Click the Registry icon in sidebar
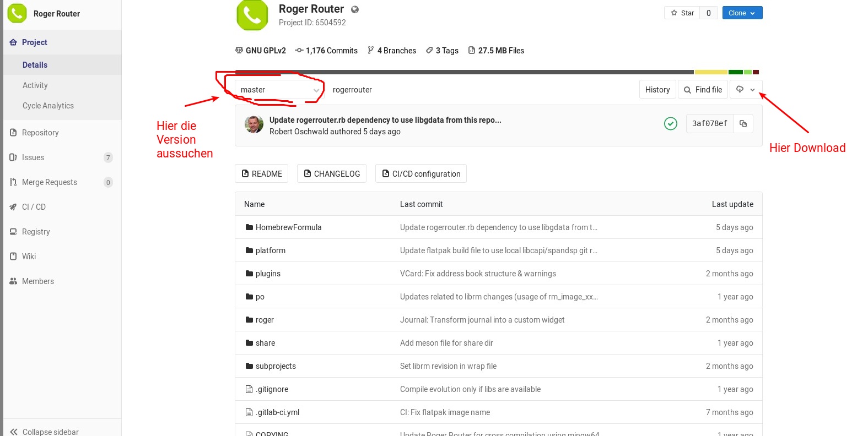Screen dimensions: 868x436 (x=13, y=232)
